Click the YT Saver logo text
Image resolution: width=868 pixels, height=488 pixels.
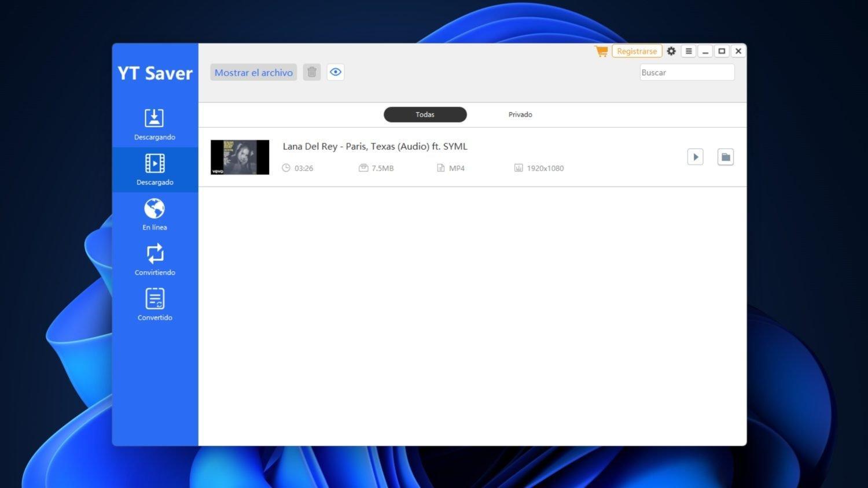click(x=155, y=73)
